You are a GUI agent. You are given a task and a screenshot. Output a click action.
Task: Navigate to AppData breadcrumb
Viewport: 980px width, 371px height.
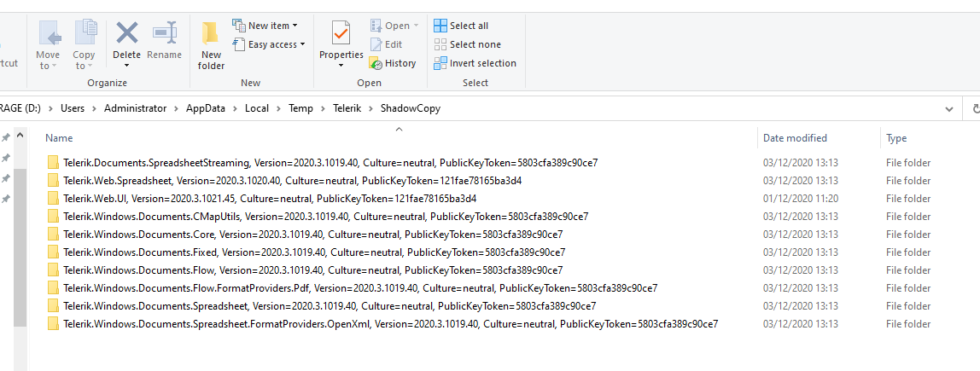(206, 108)
